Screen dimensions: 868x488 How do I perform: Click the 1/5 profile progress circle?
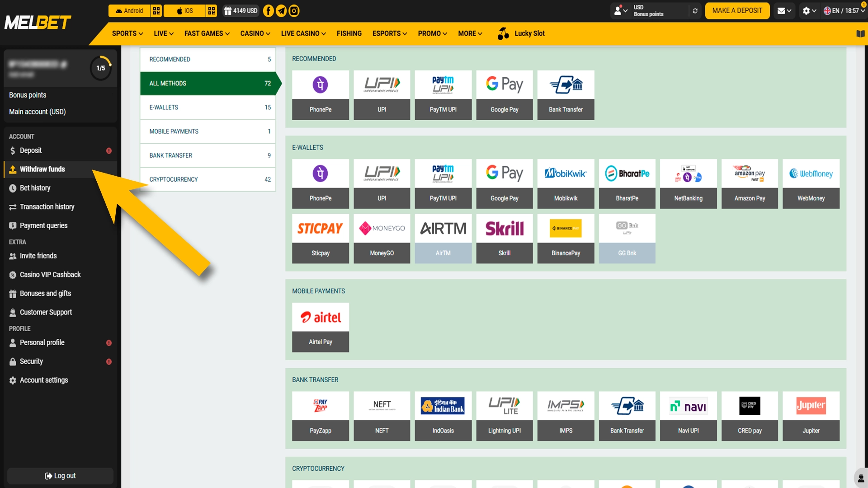[x=101, y=68]
